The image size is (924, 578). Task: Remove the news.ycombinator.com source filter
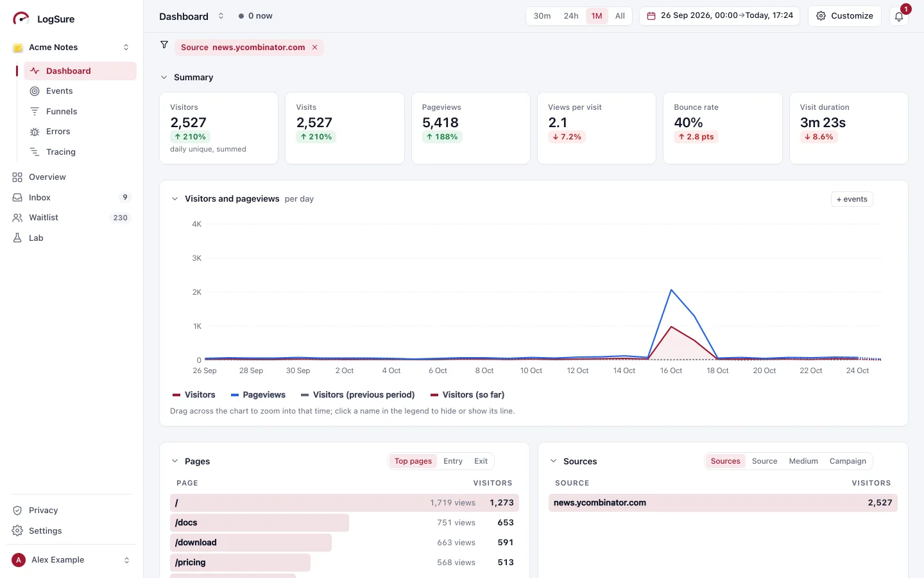click(x=314, y=48)
